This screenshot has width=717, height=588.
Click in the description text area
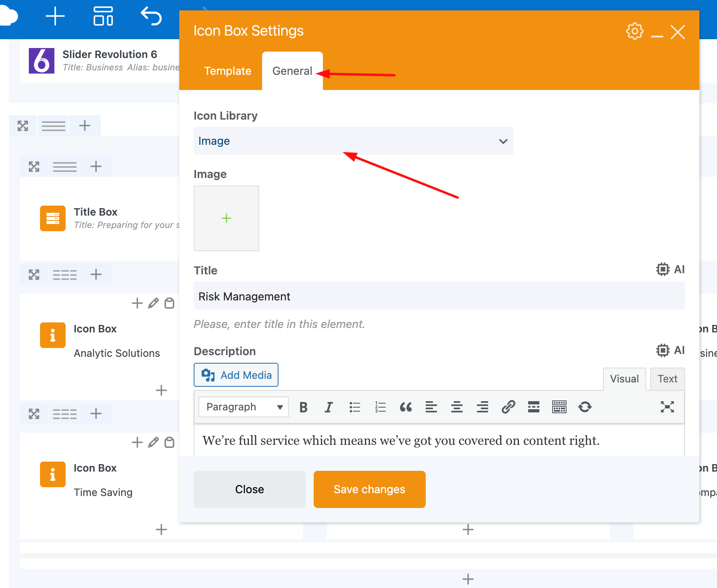click(x=439, y=440)
